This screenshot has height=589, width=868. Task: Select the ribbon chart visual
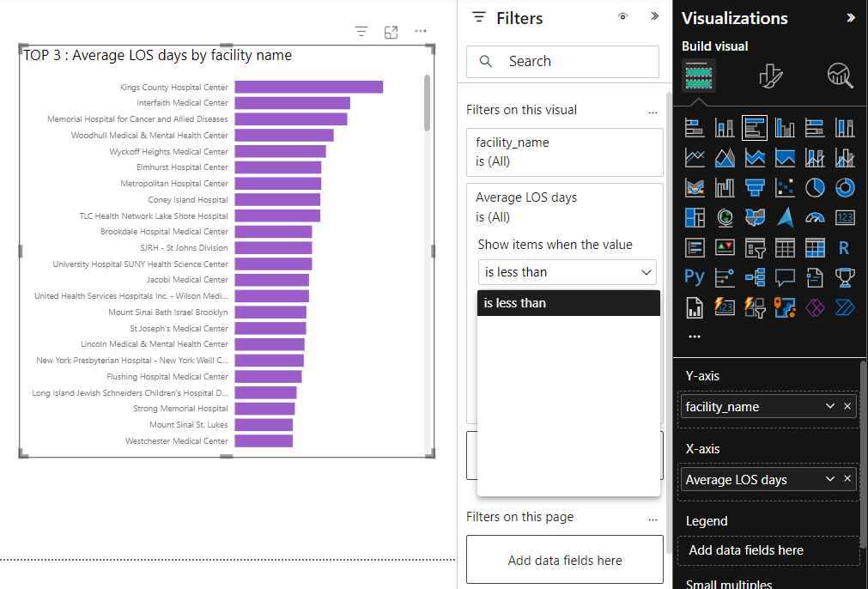click(x=695, y=188)
